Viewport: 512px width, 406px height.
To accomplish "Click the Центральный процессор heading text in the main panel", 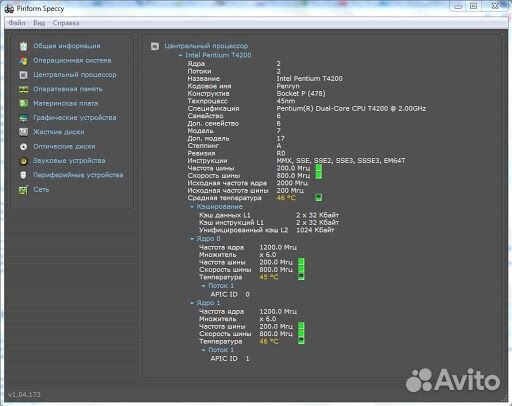I will (206, 46).
